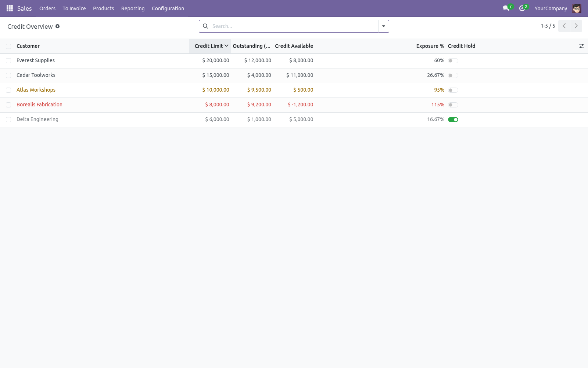The width and height of the screenshot is (588, 368).
Task: Enable credit hold for Borealis Fabrication
Action: point(453,105)
